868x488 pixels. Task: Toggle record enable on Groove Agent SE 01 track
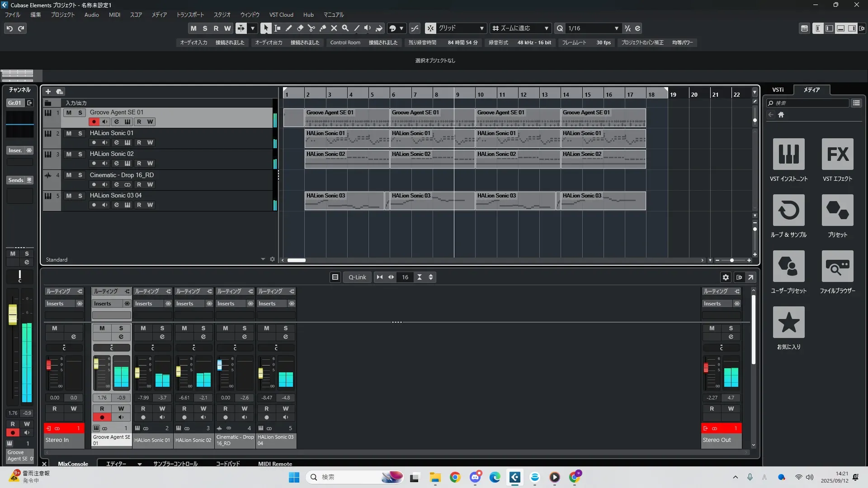pyautogui.click(x=94, y=122)
